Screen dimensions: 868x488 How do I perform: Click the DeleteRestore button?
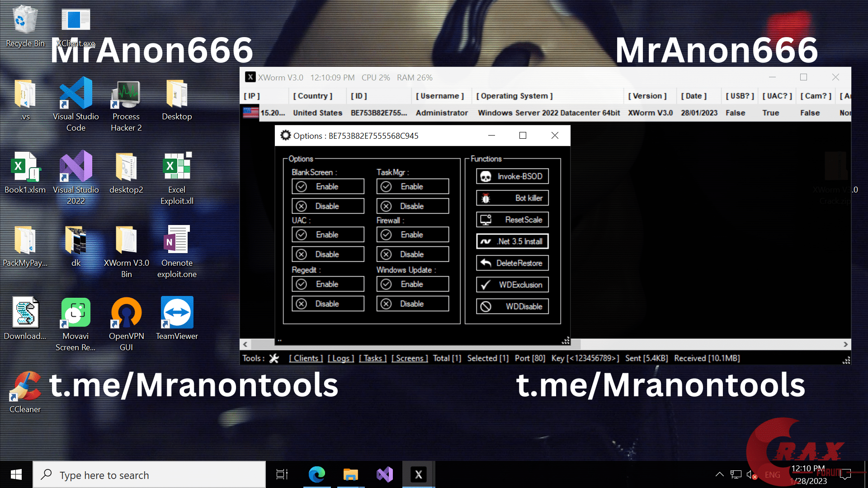(512, 263)
